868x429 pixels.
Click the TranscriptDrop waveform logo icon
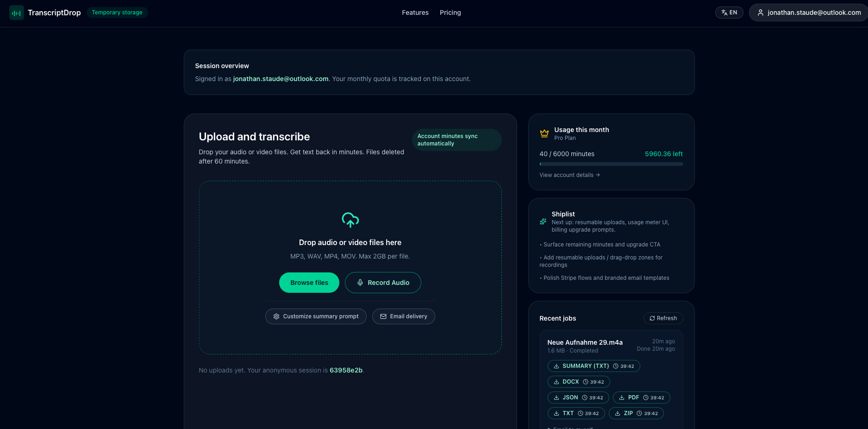pyautogui.click(x=17, y=13)
